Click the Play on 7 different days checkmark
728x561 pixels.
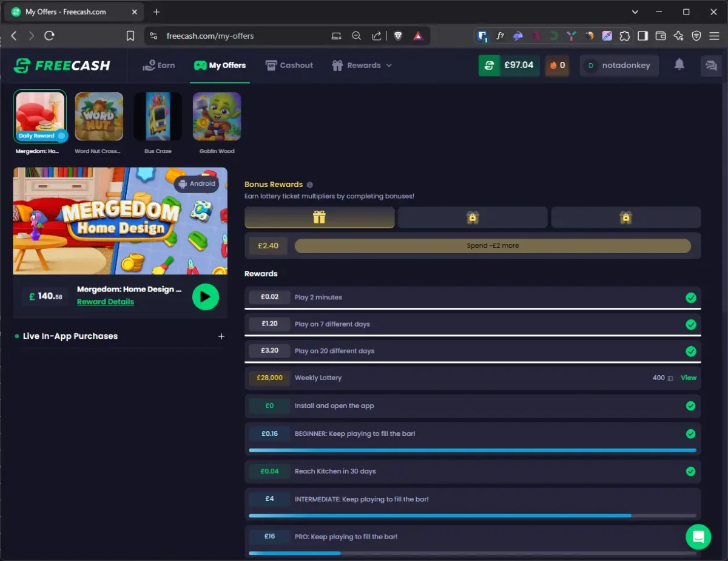(690, 324)
